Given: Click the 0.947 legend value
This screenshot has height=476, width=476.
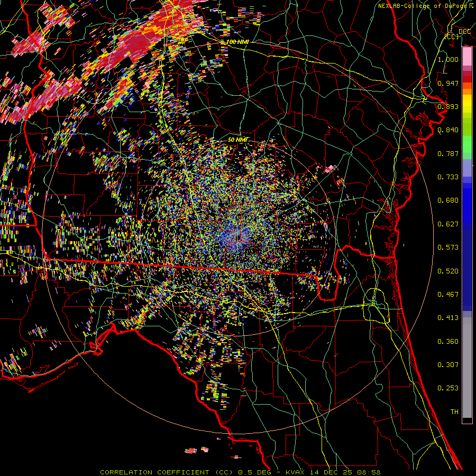Looking at the screenshot, I should [x=448, y=83].
